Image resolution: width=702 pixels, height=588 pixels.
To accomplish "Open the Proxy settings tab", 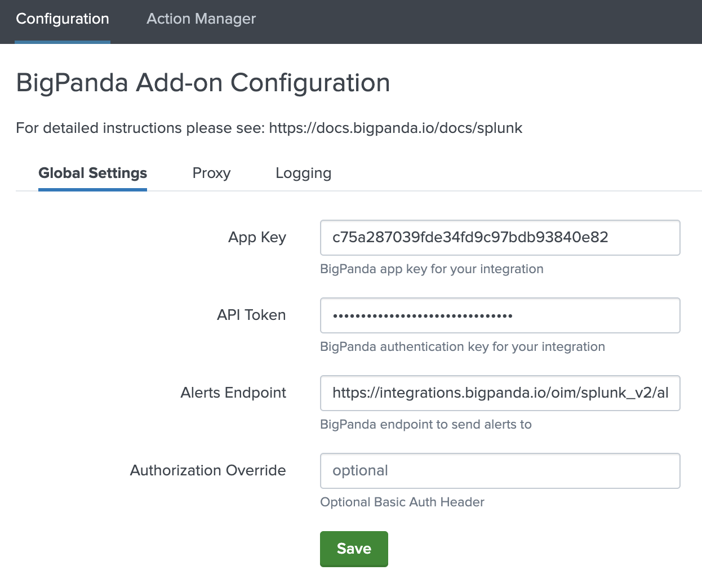I will click(211, 173).
